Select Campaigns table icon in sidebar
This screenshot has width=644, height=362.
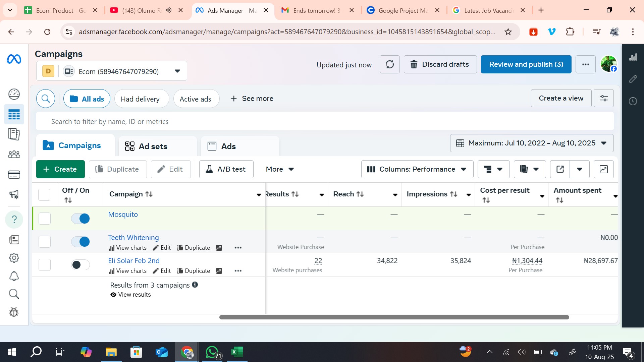(x=14, y=115)
